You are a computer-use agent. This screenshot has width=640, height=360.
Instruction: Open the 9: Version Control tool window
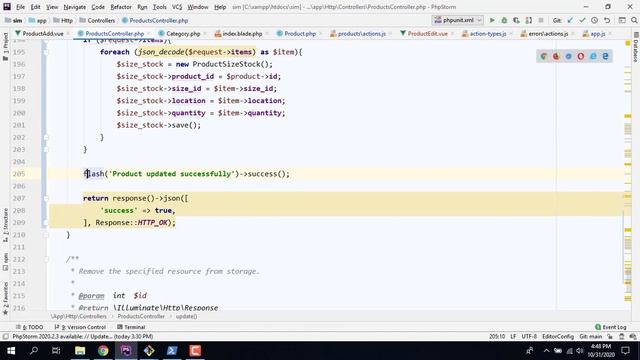80,327
